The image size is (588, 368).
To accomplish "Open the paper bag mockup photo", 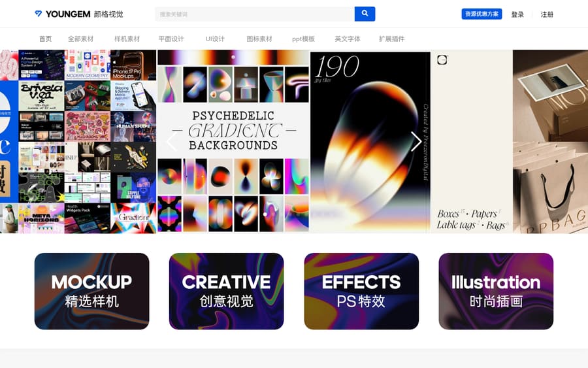I will (550, 188).
